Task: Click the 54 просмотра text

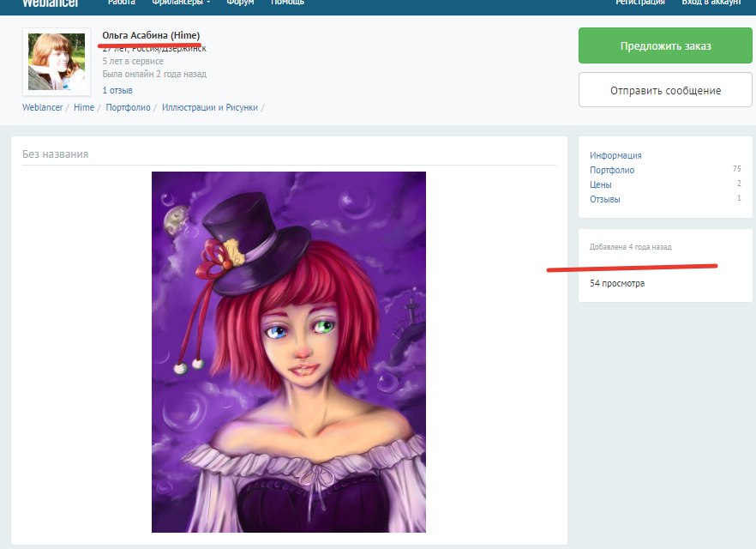Action: pos(617,283)
